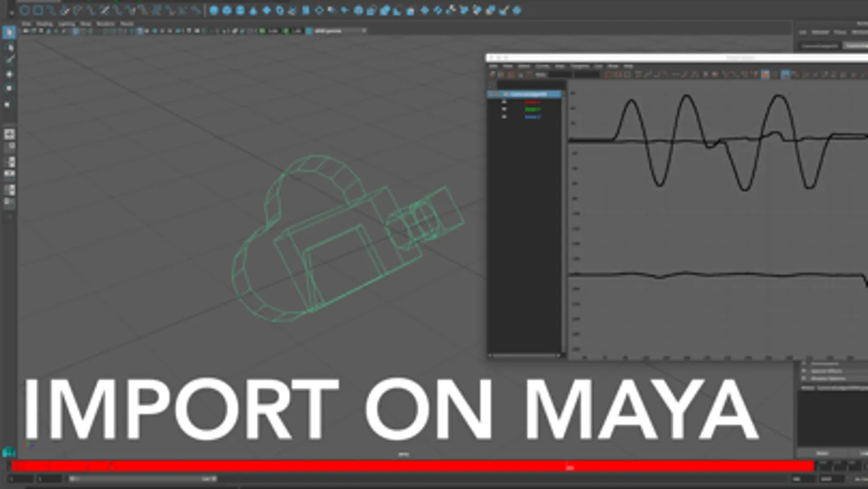Create a polygon sphere from the shelf
Viewport: 868px width, 489px height.
(214, 10)
